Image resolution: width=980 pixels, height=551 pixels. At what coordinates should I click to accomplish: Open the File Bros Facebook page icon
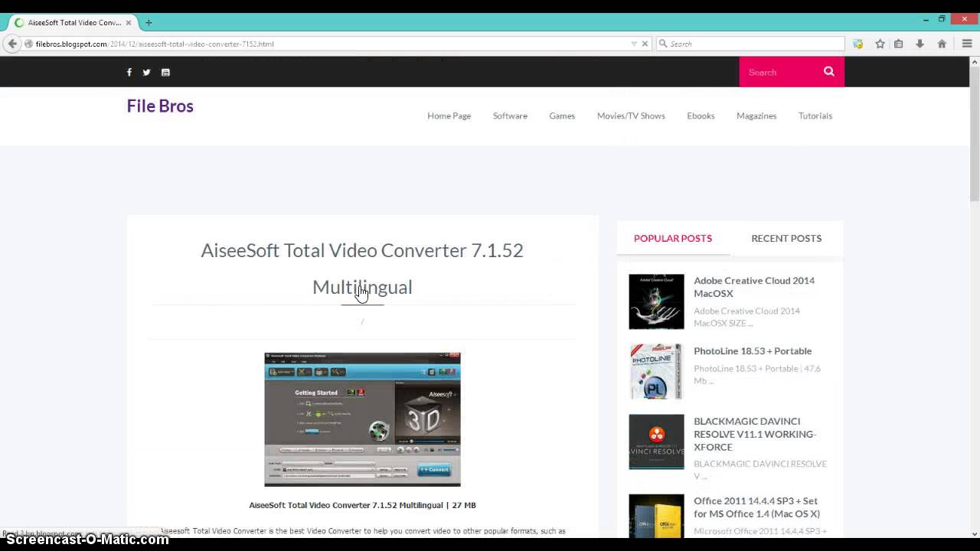[129, 72]
